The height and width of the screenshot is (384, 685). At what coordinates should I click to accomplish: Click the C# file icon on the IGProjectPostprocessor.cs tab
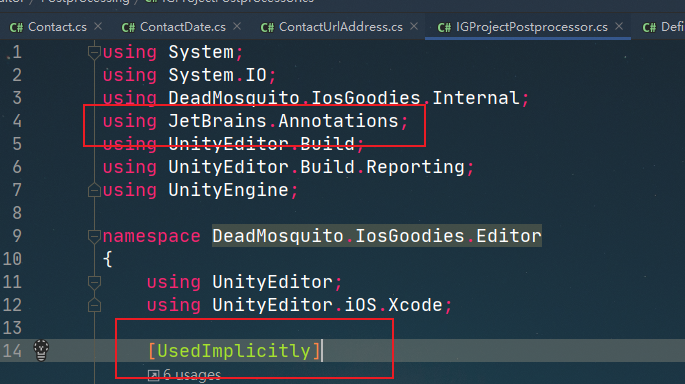(444, 28)
